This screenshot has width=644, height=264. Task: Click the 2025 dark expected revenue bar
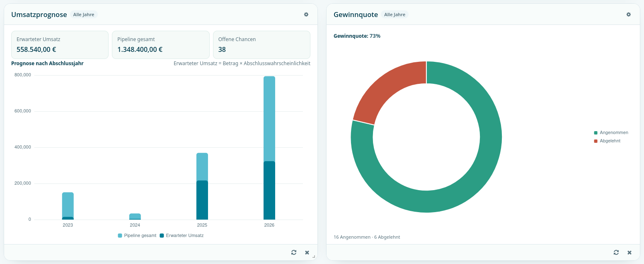coord(202,200)
